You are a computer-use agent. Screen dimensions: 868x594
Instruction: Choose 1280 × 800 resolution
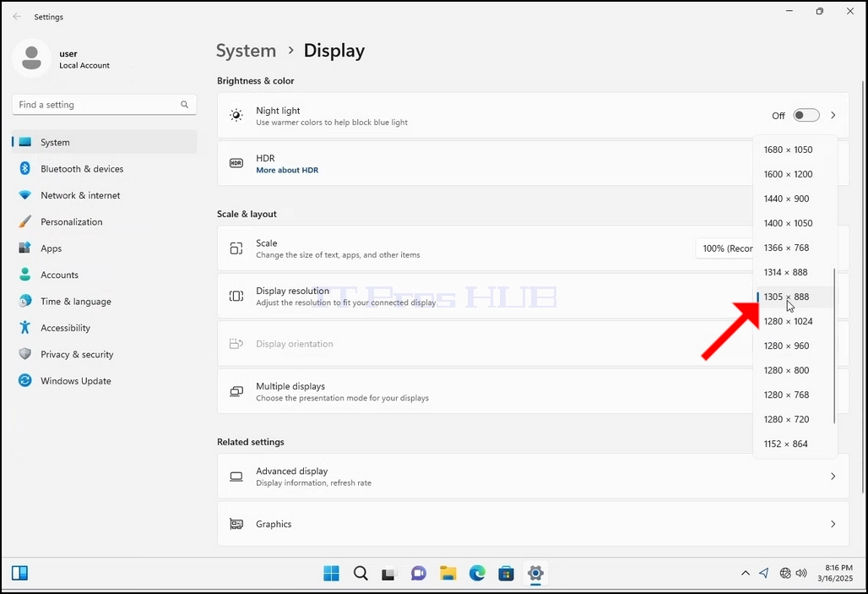click(x=795, y=370)
